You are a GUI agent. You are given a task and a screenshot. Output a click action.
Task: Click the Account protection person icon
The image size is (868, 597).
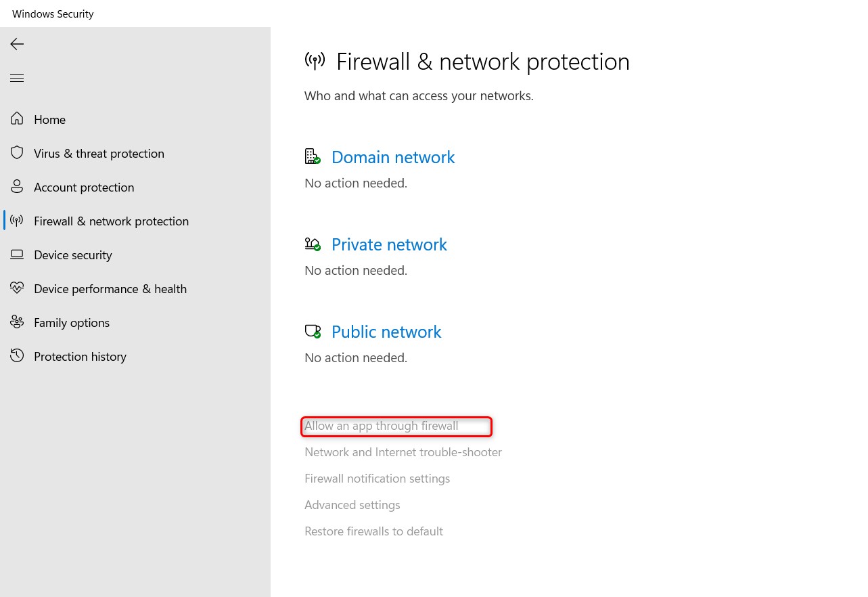(17, 186)
